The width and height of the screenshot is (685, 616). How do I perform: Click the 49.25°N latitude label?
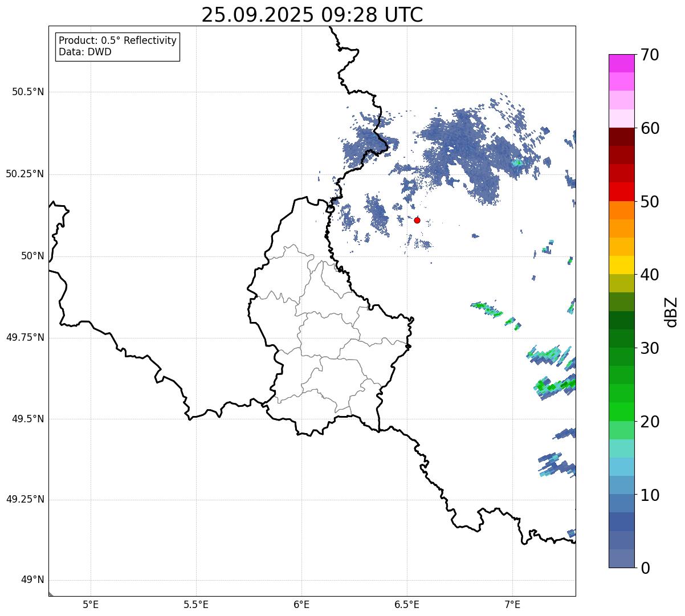pyautogui.click(x=25, y=500)
